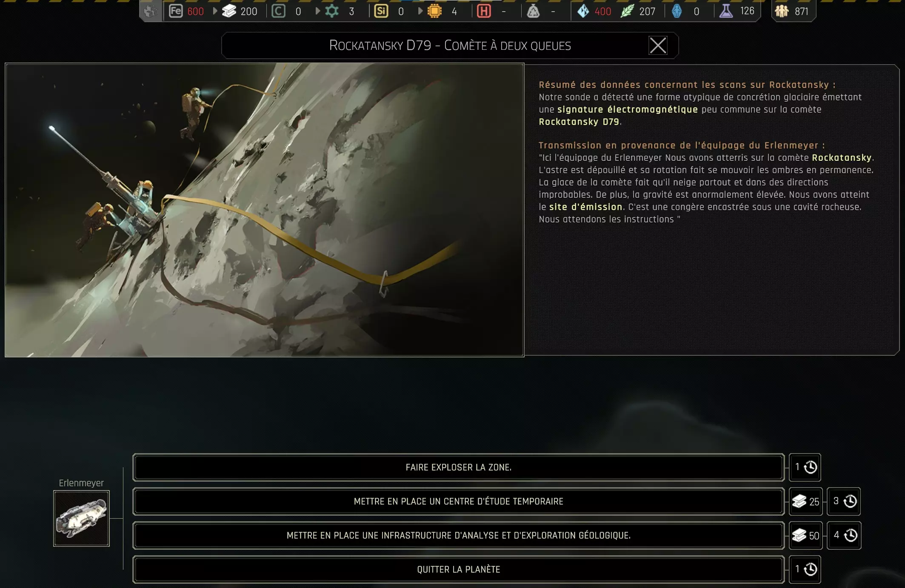The height and width of the screenshot is (588, 905).
Task: Select the Erlenmeyer ship thumbnail
Action: point(81,518)
